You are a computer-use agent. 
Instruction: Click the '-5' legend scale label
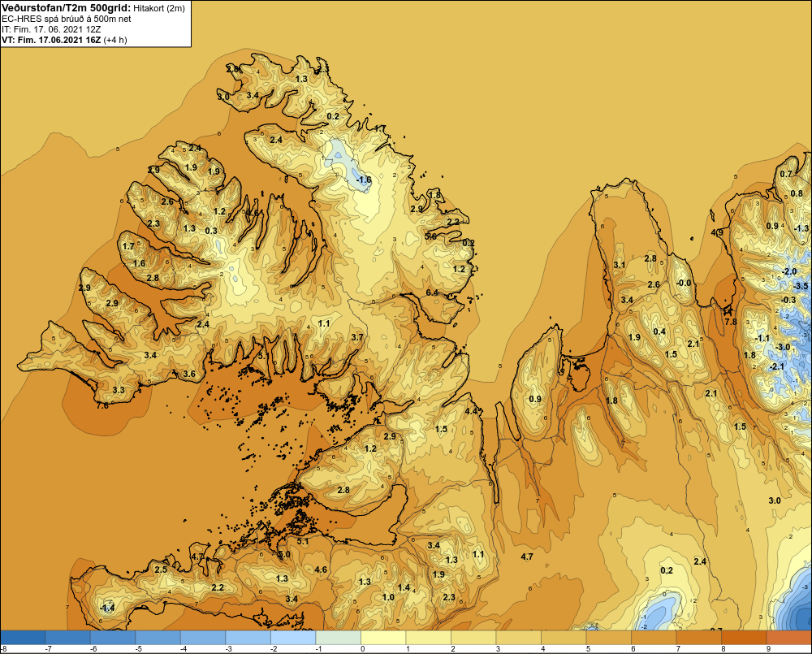tap(138, 649)
